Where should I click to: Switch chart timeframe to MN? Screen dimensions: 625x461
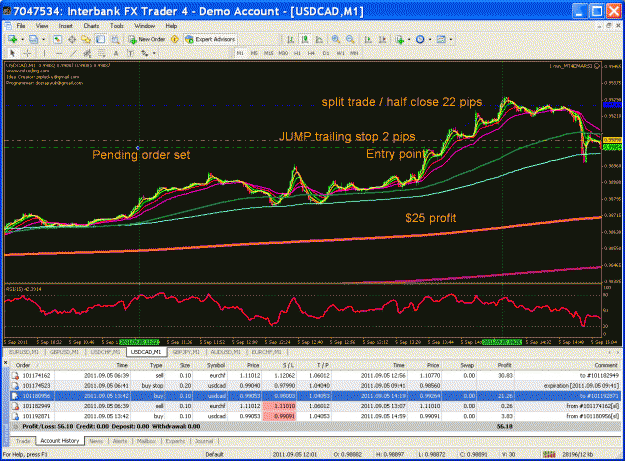click(354, 53)
